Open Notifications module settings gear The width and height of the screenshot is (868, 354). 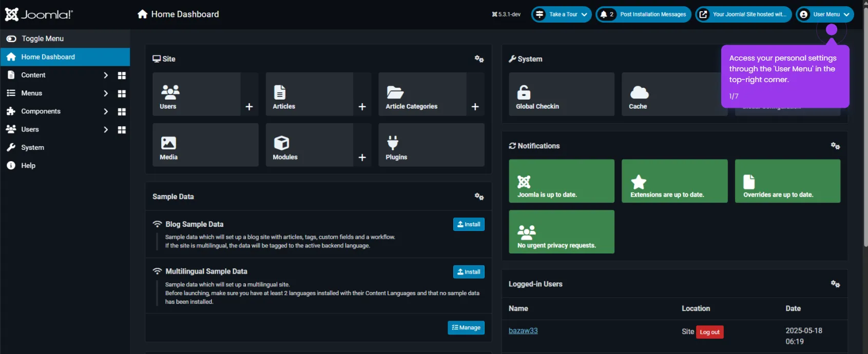pyautogui.click(x=835, y=146)
